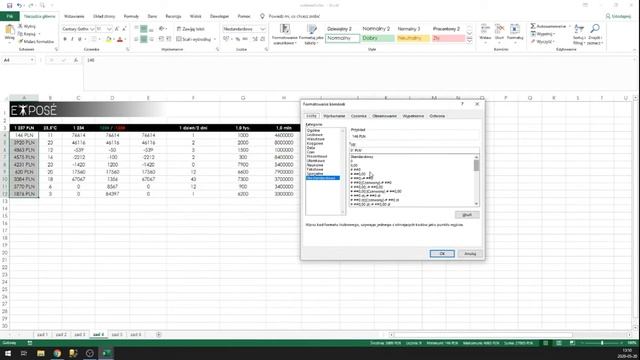Open the number format dropdown Niestandardowe

point(262,29)
